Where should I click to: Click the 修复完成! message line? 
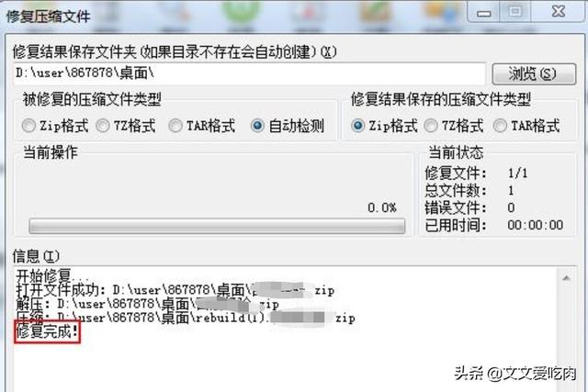[x=47, y=331]
